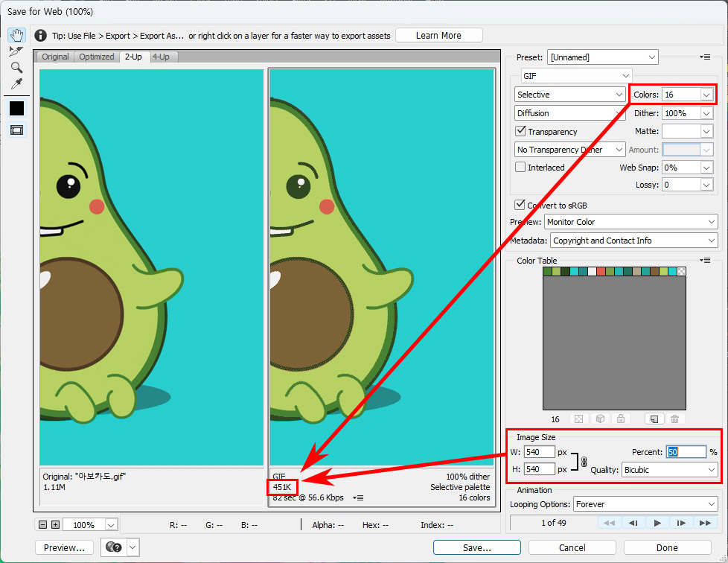Click the optimized GIF preview pane
Screen dimensions: 728x563
coord(382,267)
